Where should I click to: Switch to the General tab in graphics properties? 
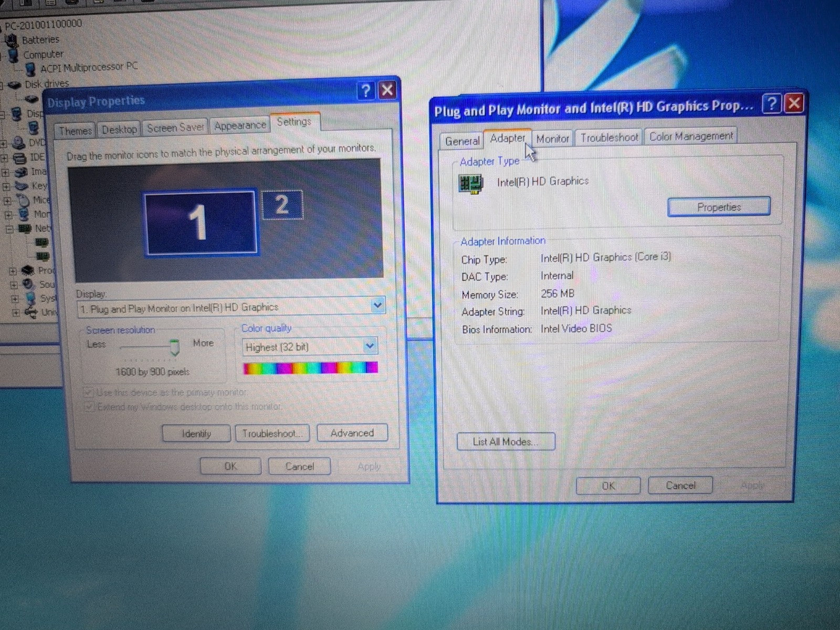click(x=462, y=141)
